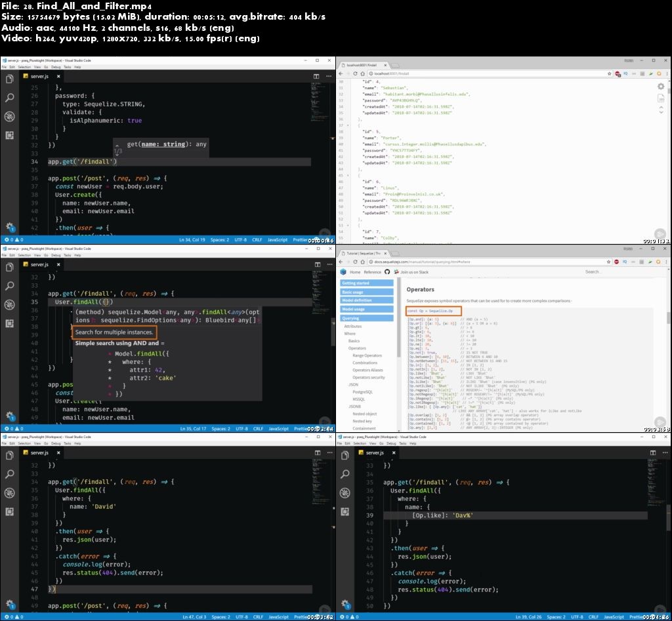The width and height of the screenshot is (672, 621).
Task: Go back in the localhost findall browser
Action: tap(341, 73)
